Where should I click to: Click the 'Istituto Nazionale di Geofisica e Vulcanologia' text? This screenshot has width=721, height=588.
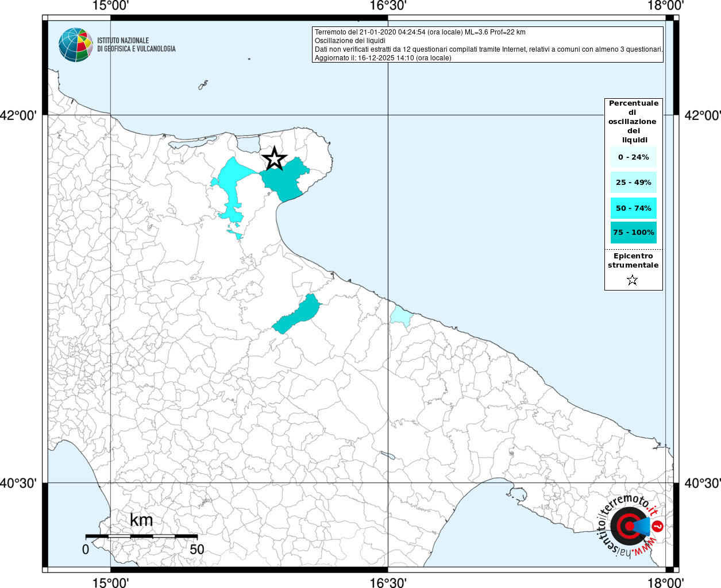coord(136,45)
